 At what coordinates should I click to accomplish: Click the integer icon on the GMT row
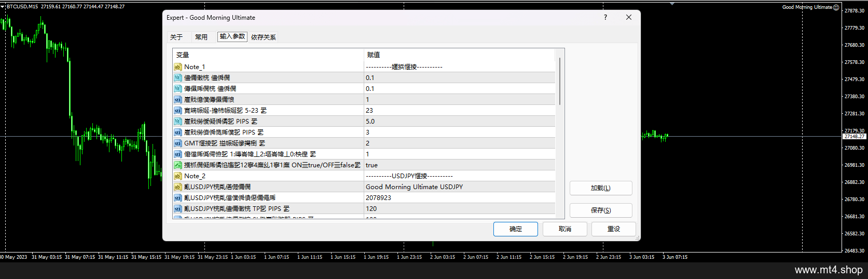[x=177, y=143]
